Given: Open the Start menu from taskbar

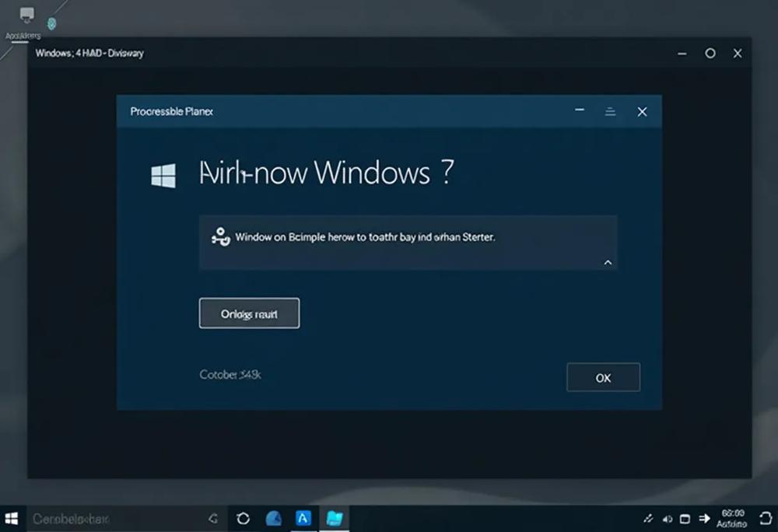Looking at the screenshot, I should (11, 519).
